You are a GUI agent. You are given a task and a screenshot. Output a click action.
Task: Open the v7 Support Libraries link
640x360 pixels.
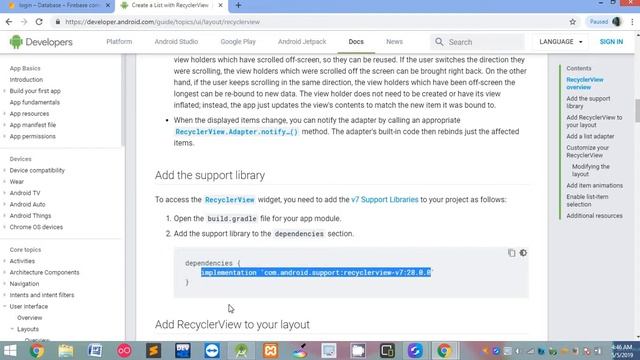coord(384,200)
